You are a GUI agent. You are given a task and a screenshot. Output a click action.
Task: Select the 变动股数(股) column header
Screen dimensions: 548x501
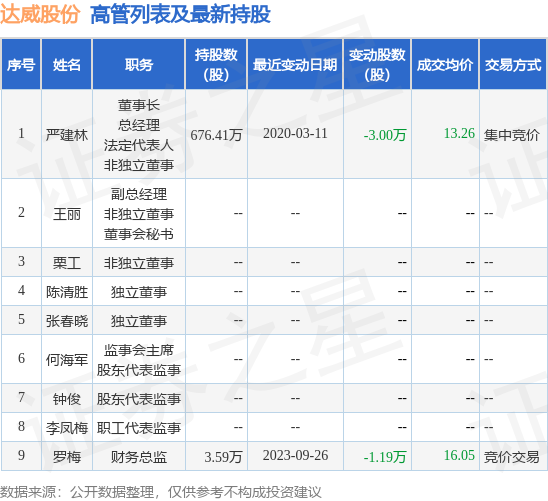point(377,65)
